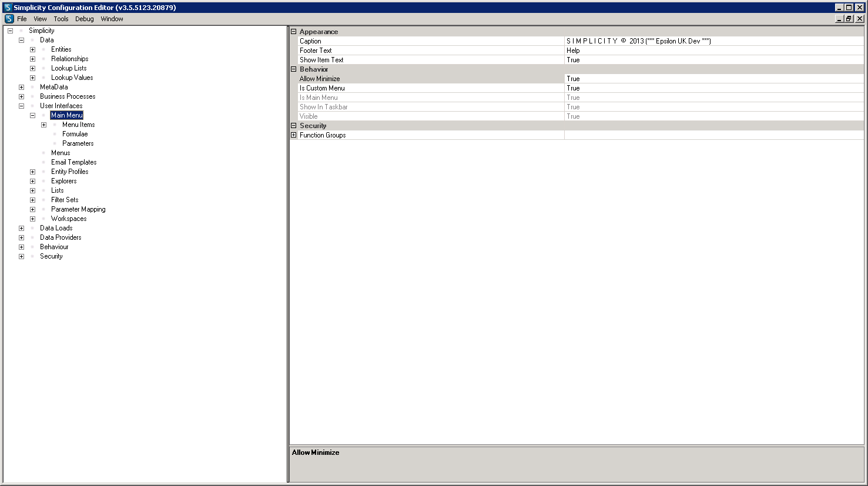Viewport: 868px width, 486px height.
Task: Expand the Filter Sets node
Action: click(x=32, y=200)
